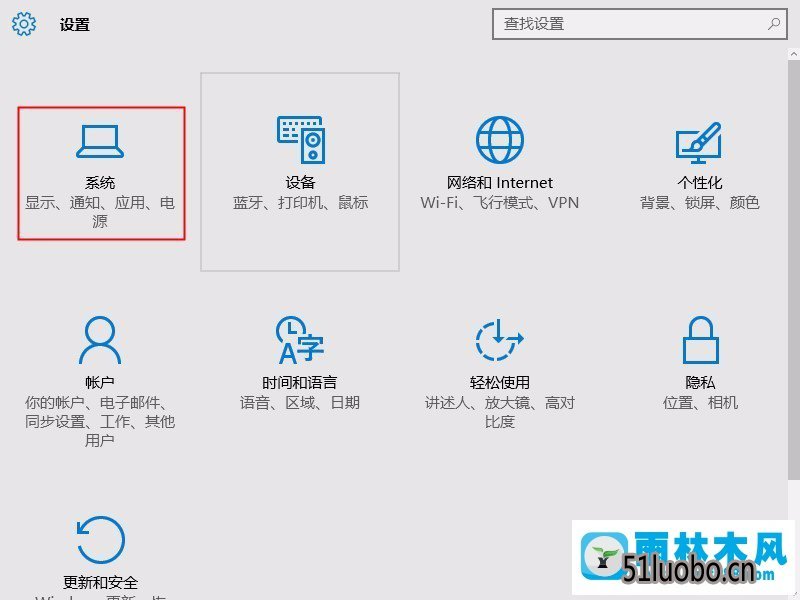Click the 系统 title text
800x600 pixels.
100,183
